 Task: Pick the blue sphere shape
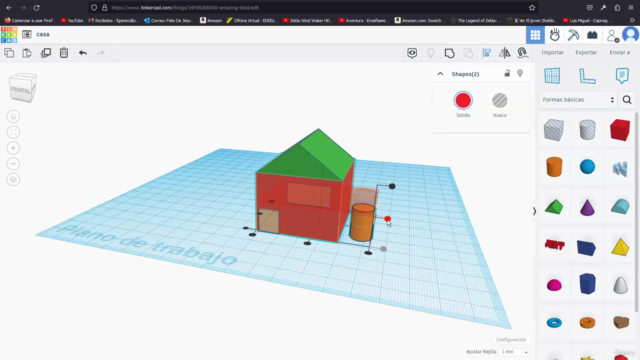pyautogui.click(x=587, y=167)
